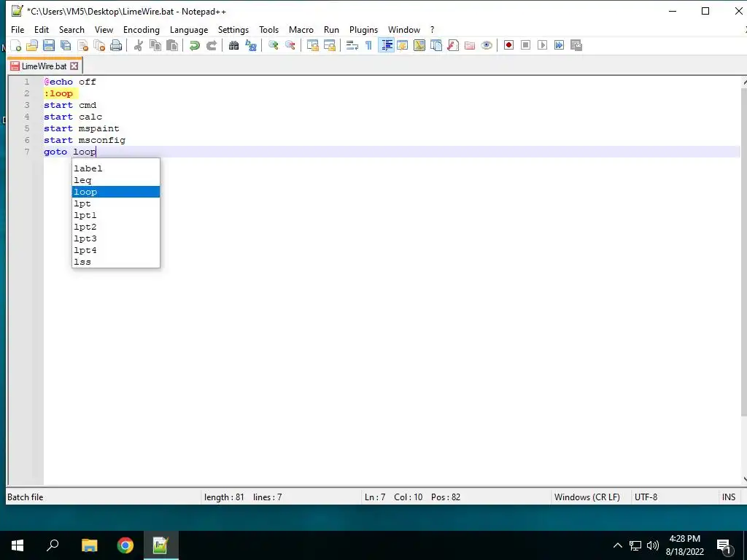Click the Copy toolbar icon

[x=155, y=46]
